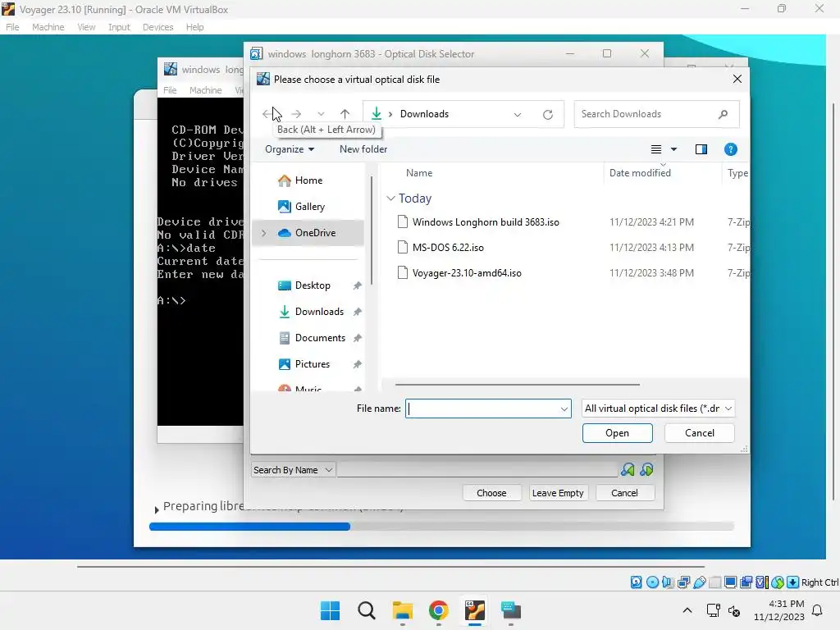Open Search By Name dropdown
The image size is (840, 630).
pyautogui.click(x=293, y=470)
